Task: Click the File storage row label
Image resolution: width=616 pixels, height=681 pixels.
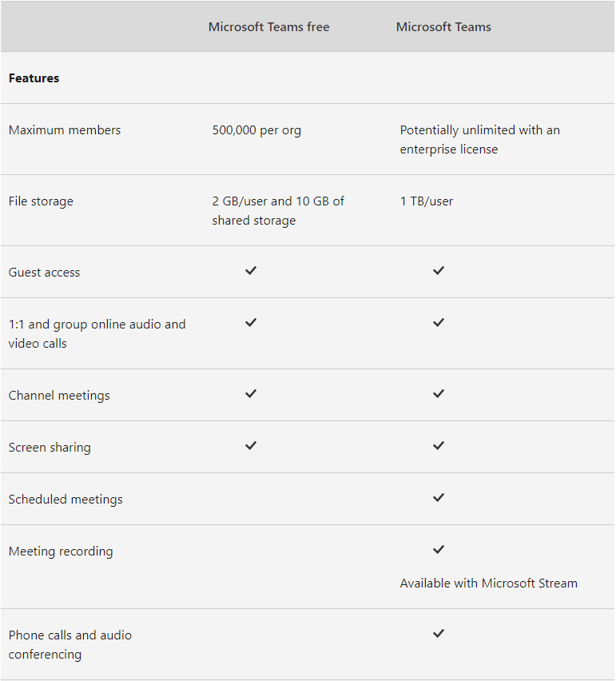Action: click(x=41, y=201)
